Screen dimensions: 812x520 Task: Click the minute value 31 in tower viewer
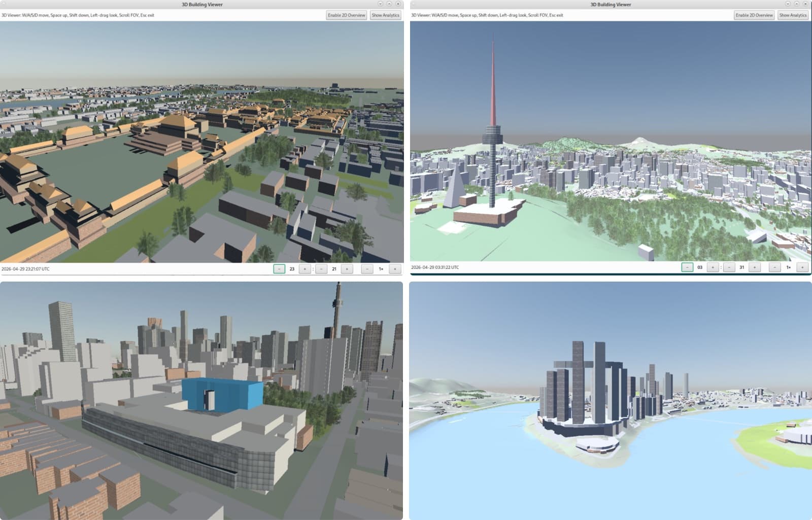pyautogui.click(x=742, y=267)
